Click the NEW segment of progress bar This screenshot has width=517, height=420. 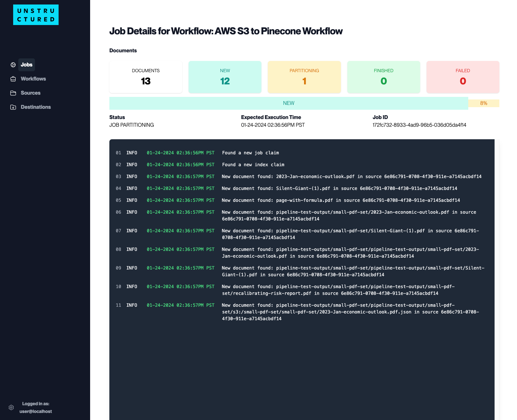tap(289, 103)
